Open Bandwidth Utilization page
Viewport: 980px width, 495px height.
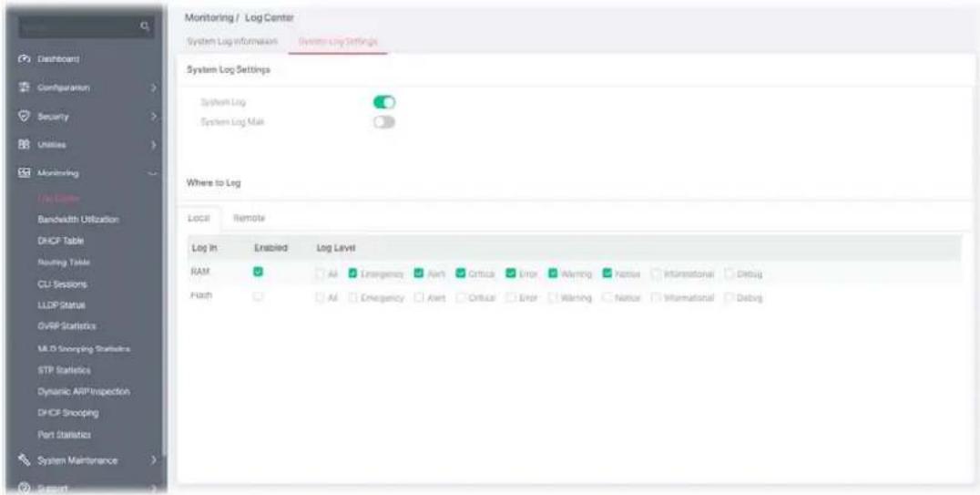coord(78,220)
